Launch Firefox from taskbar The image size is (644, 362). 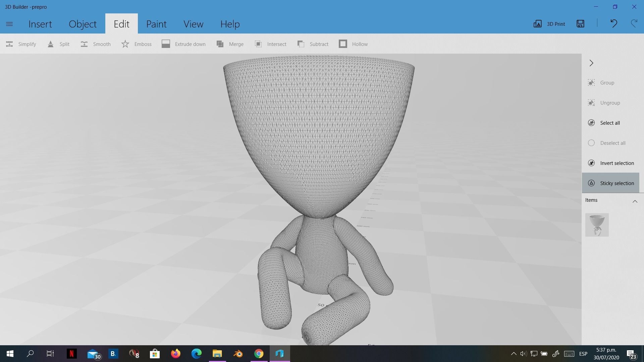(x=175, y=354)
